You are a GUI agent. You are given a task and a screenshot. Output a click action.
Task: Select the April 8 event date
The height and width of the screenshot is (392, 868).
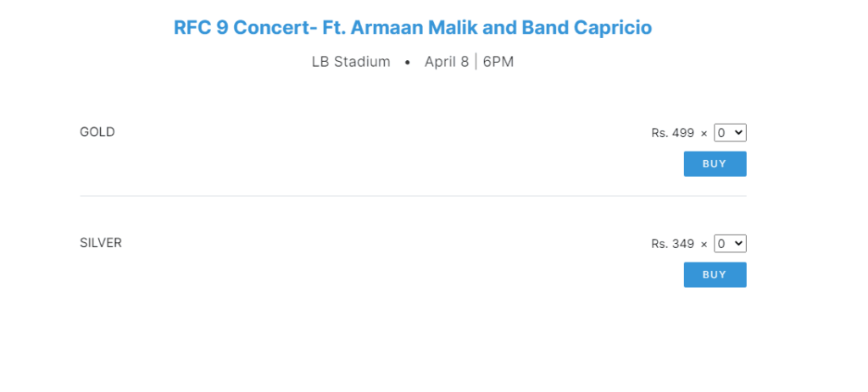pos(446,62)
